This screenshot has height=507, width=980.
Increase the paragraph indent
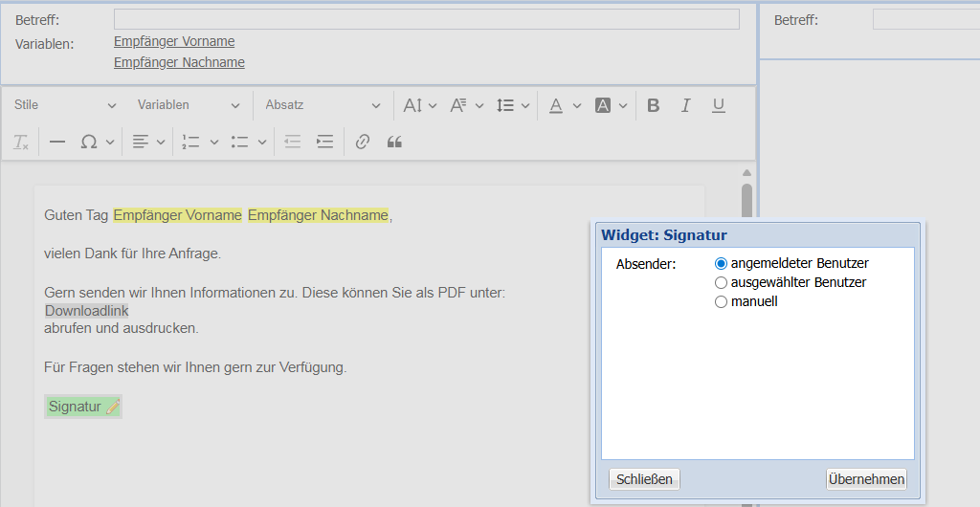pyautogui.click(x=325, y=143)
